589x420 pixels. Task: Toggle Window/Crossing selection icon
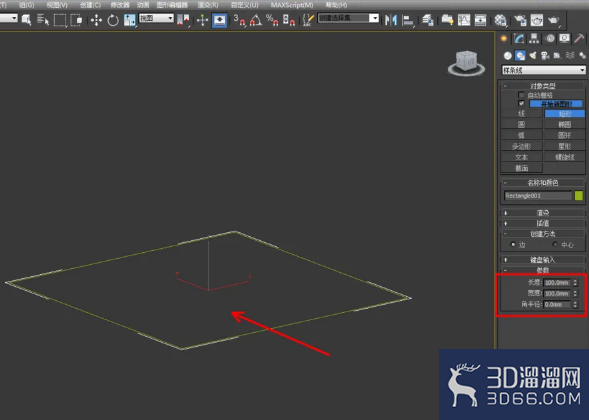pos(76,20)
